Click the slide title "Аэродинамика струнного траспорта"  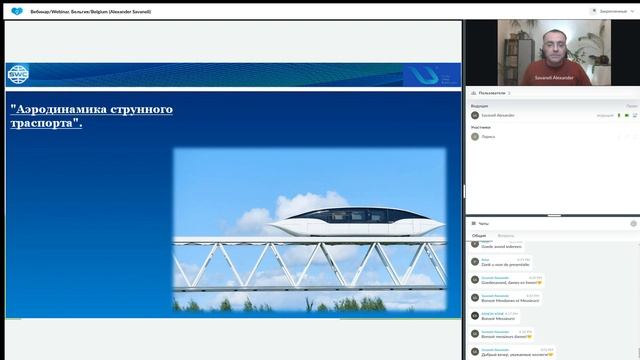pos(91,116)
